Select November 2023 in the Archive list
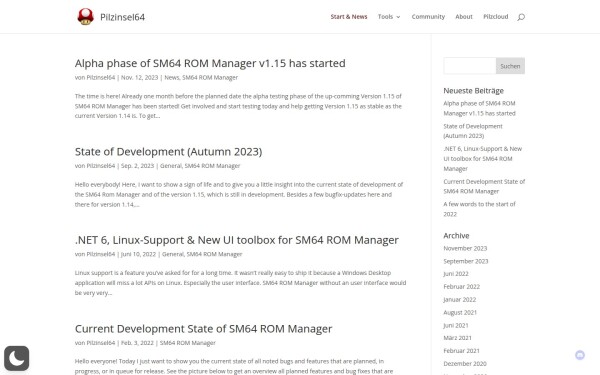The width and height of the screenshot is (600, 375). pyautogui.click(x=465, y=248)
